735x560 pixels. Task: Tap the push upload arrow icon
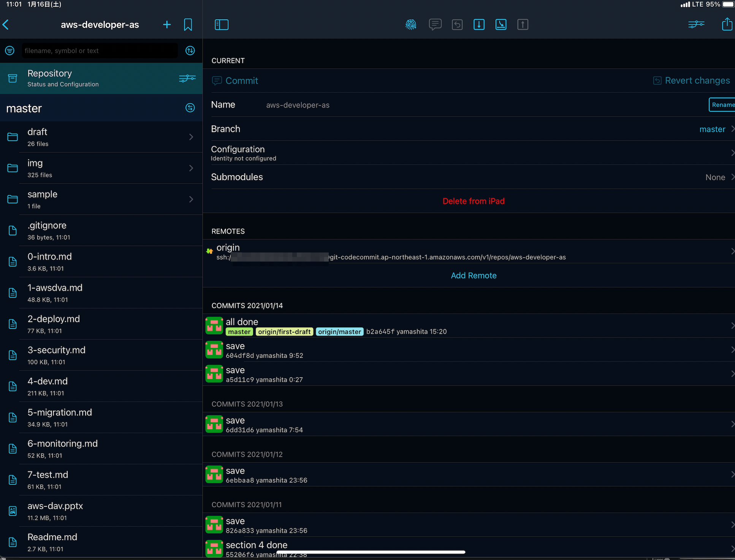pyautogui.click(x=523, y=25)
